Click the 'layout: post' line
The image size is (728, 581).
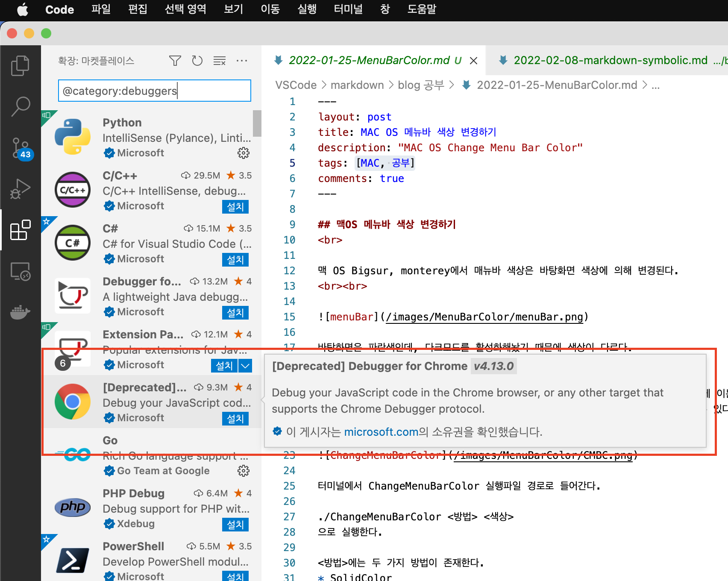point(355,117)
